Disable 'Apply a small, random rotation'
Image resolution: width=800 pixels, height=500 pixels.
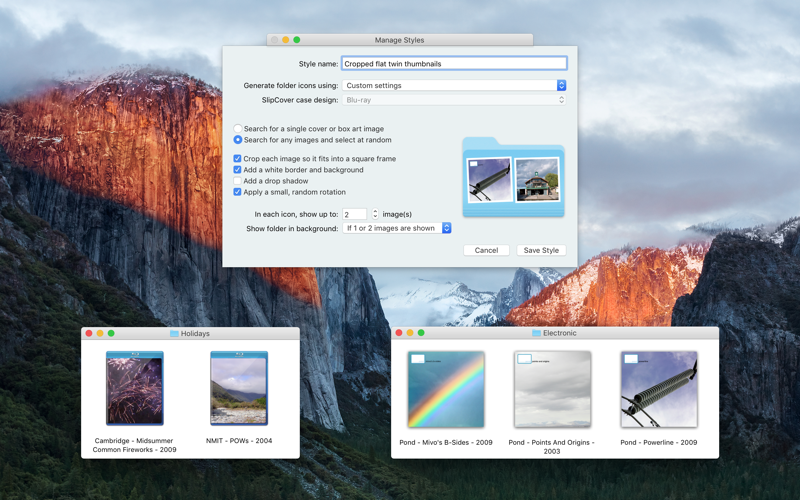[x=237, y=192]
